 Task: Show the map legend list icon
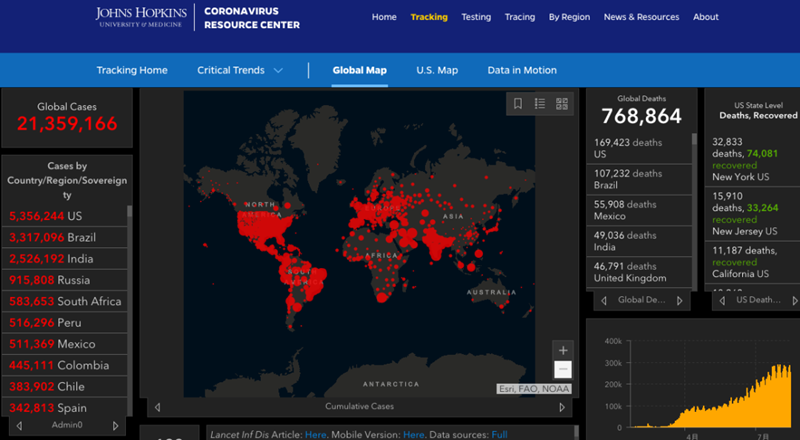tap(539, 104)
